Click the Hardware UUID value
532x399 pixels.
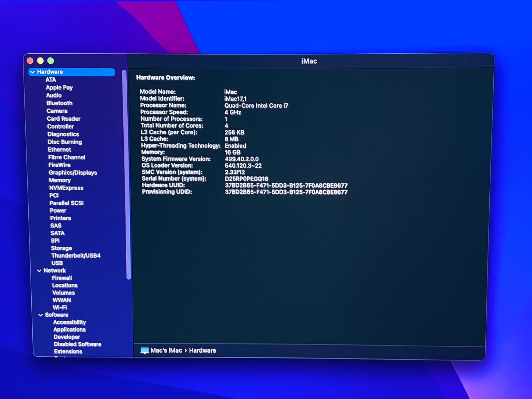[x=286, y=186]
